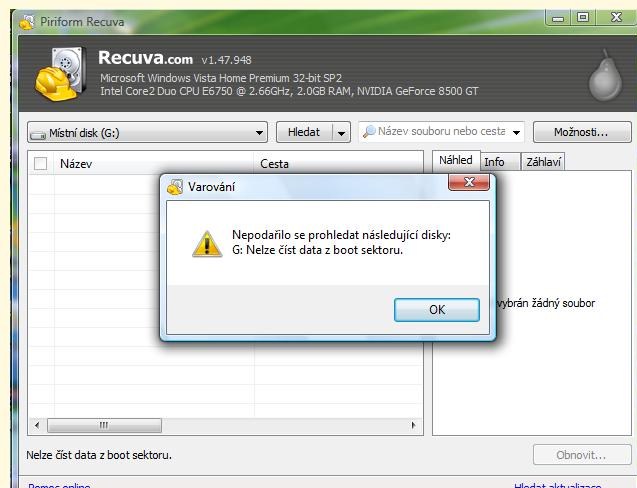The width and height of the screenshot is (637, 488).
Task: Open the search field dropdown arrow
Action: pyautogui.click(x=516, y=132)
